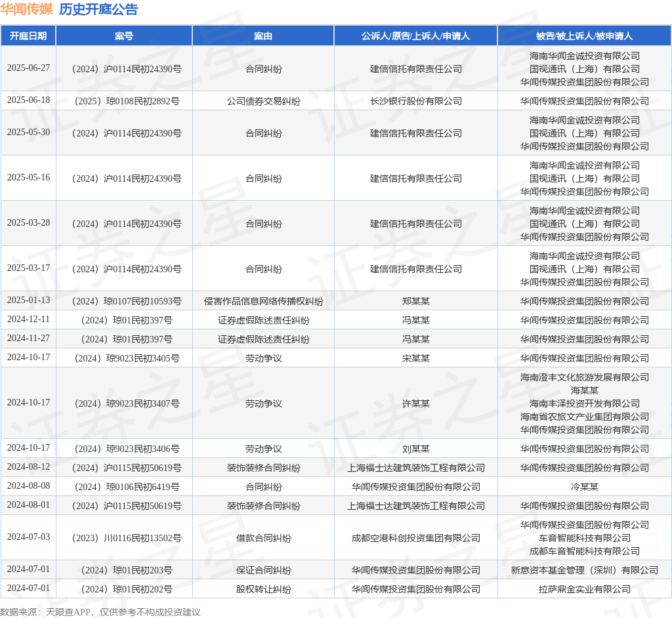Click defendant 海南澄丰文化旅游发展有限公司
The height and width of the screenshot is (618, 672).
click(x=585, y=377)
